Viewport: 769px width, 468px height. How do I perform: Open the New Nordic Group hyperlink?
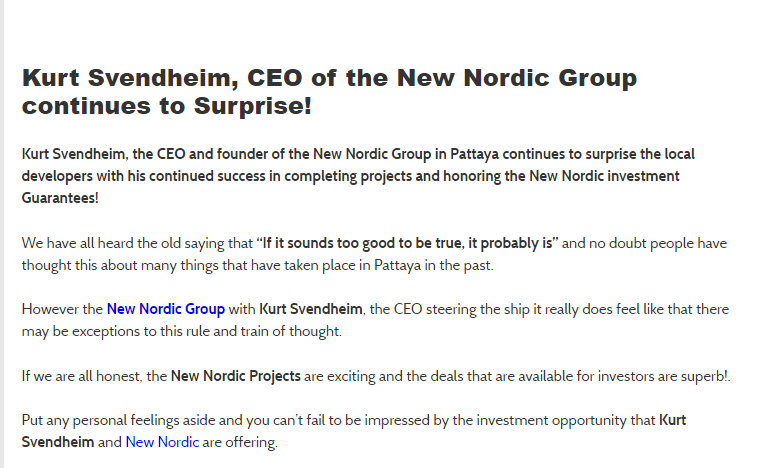point(166,309)
